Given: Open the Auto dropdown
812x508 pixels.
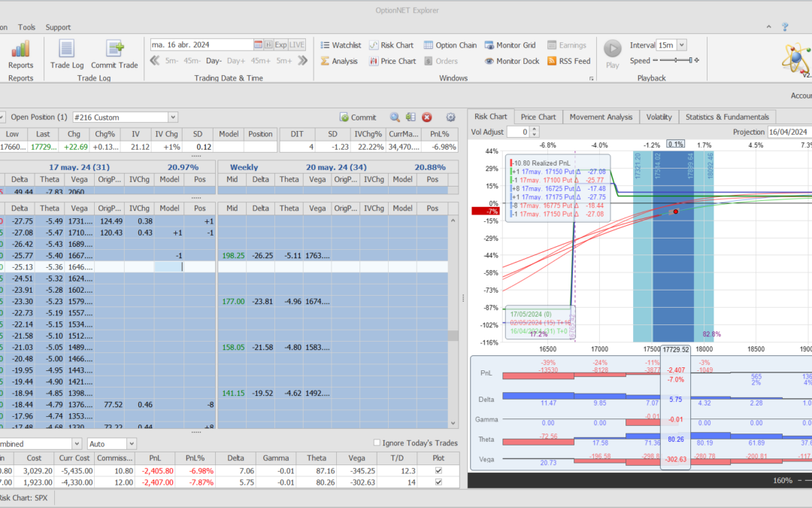Looking at the screenshot, I should point(131,444).
